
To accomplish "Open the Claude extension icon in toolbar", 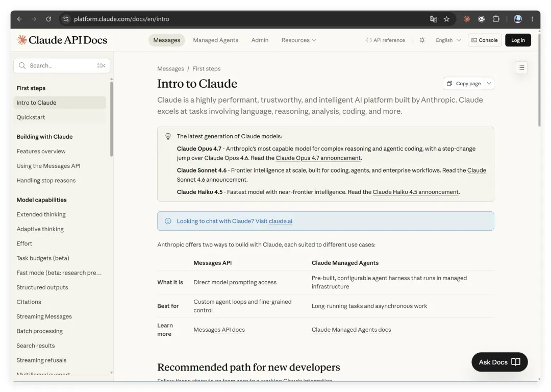I will pyautogui.click(x=467, y=19).
